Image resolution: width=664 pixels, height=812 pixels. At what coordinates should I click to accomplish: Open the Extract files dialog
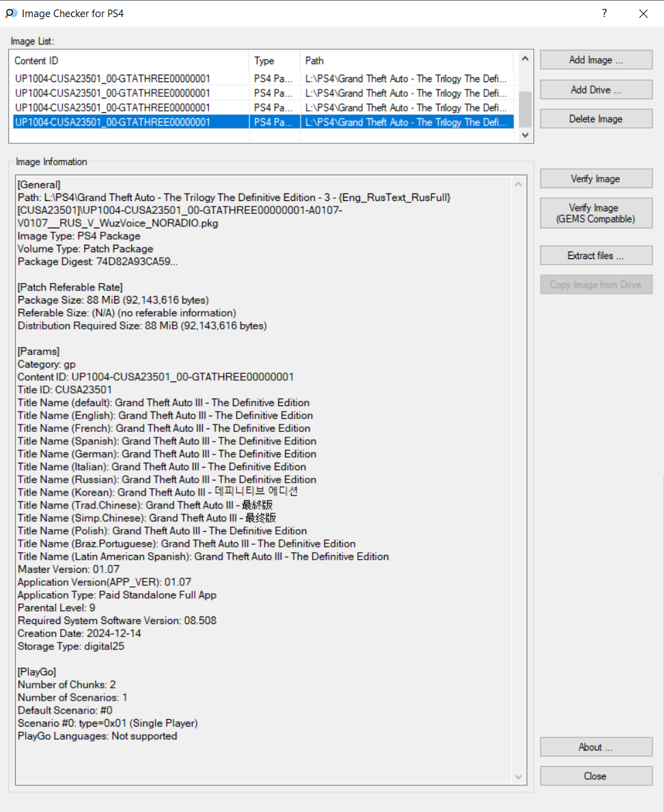[x=596, y=256]
